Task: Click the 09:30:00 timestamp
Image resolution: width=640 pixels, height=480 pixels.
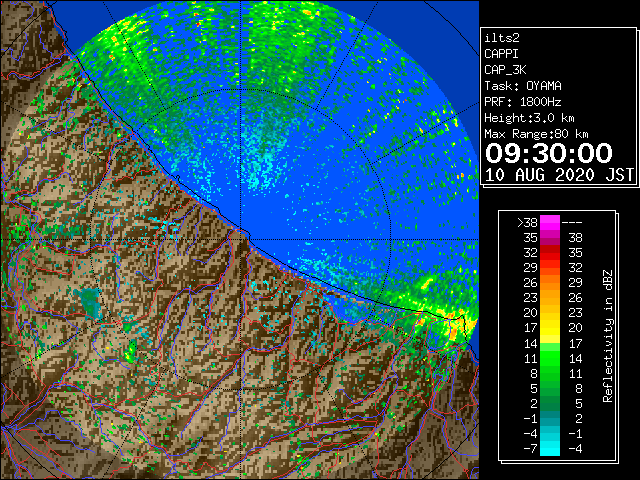Action: pos(549,153)
